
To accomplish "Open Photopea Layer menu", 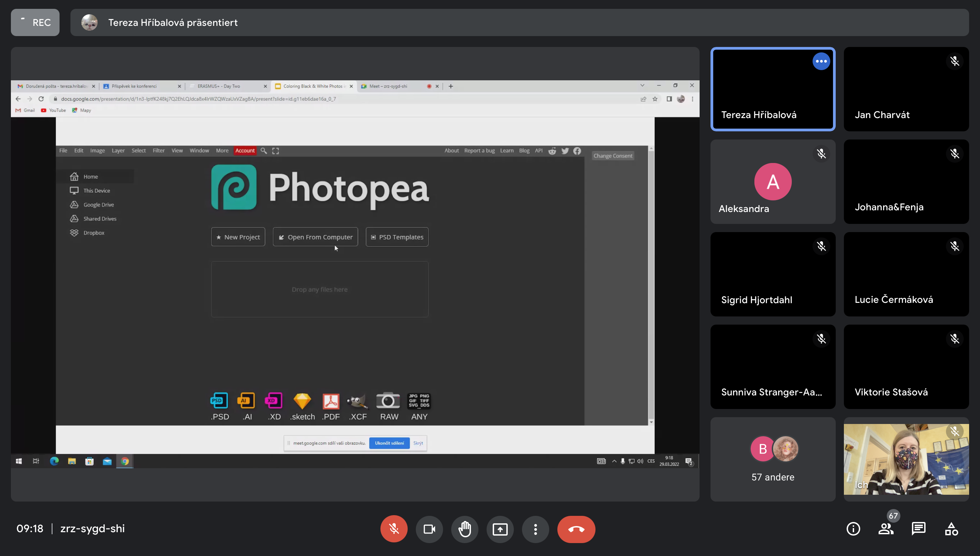I will pyautogui.click(x=118, y=150).
